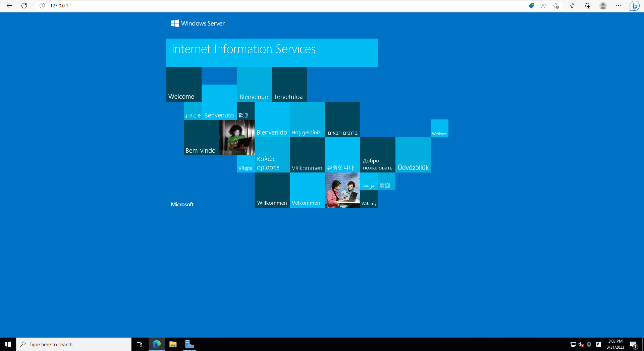Open the notification center icon
Image resolution: width=644 pixels, height=351 pixels.
tap(634, 344)
